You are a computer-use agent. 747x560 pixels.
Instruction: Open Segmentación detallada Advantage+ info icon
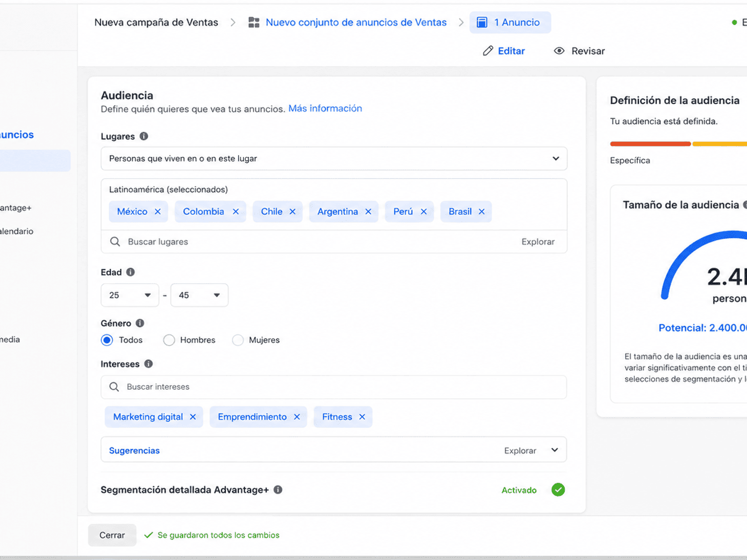pos(278,490)
